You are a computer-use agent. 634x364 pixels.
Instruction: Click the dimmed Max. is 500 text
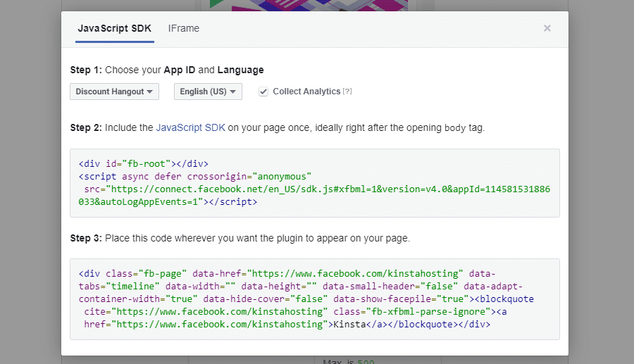point(342,360)
